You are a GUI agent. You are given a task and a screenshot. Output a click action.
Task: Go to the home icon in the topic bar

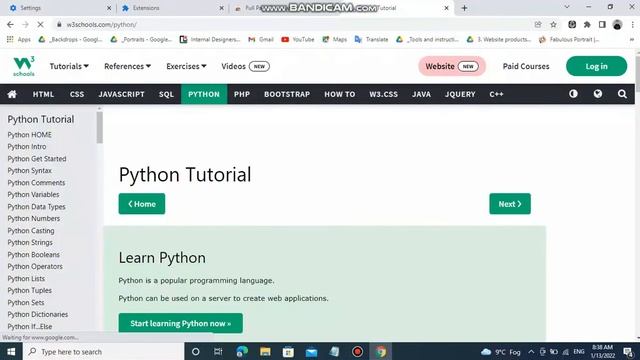pyautogui.click(x=12, y=94)
